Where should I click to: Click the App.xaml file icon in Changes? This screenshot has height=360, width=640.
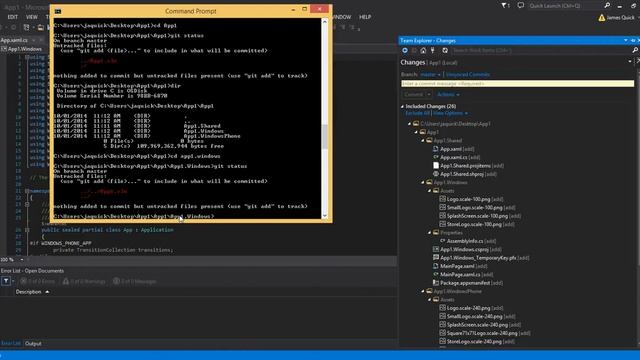[x=436, y=149]
